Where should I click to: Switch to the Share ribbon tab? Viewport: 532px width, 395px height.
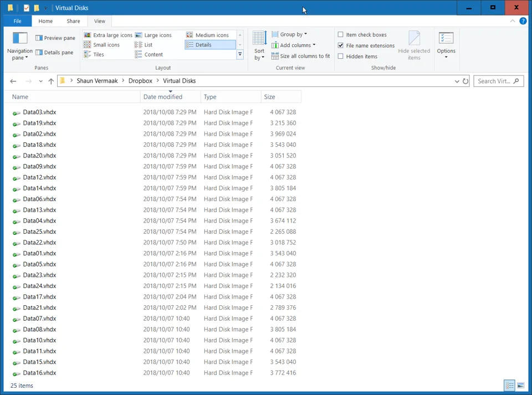pos(73,21)
